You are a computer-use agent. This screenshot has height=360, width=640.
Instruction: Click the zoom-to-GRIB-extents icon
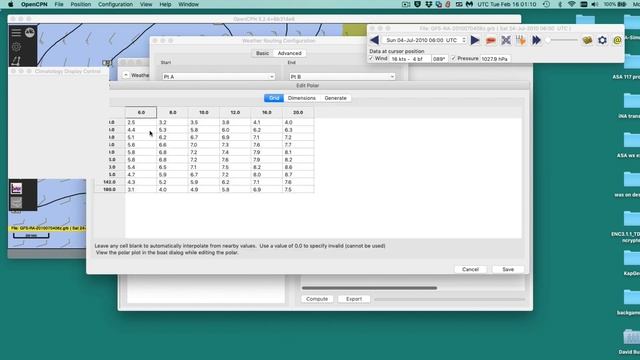506,40
